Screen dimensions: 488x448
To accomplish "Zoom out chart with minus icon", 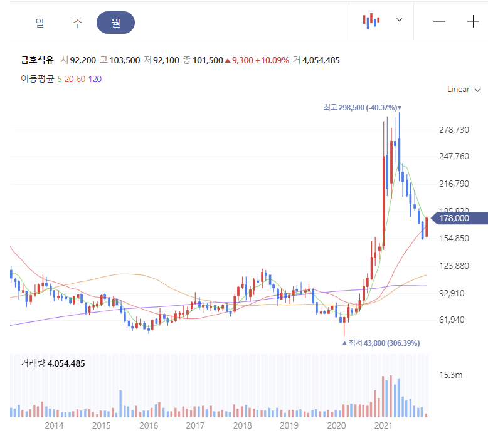I will point(440,21).
